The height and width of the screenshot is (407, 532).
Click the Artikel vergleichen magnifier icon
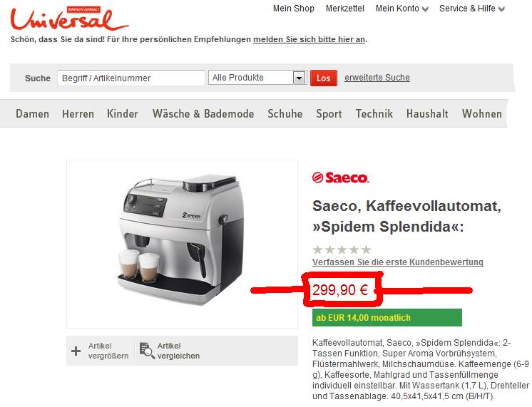[147, 351]
